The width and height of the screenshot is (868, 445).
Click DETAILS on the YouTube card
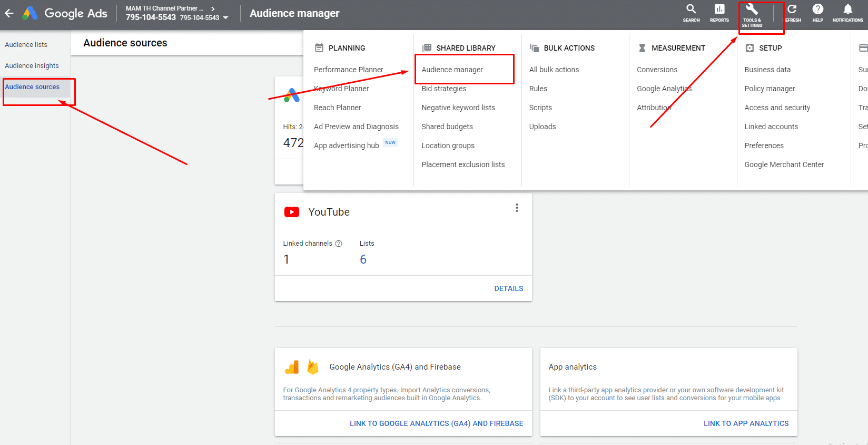[x=508, y=288]
